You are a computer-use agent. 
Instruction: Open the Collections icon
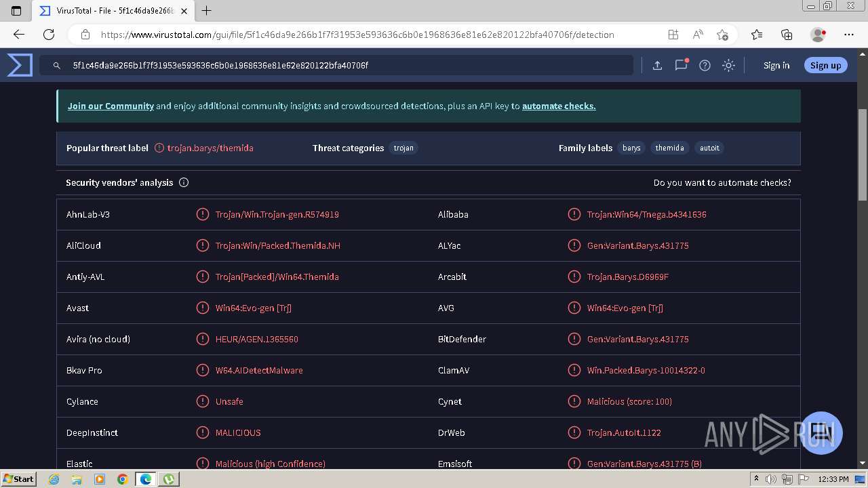(787, 35)
